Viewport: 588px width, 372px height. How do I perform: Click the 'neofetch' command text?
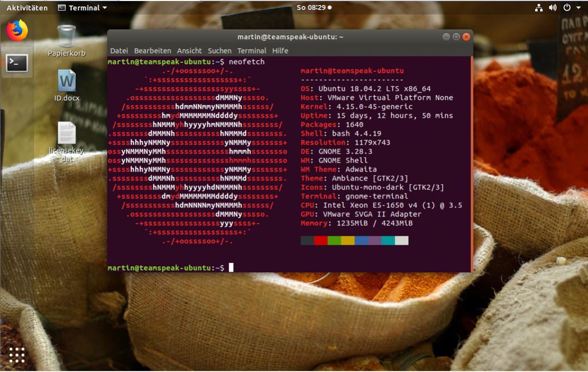[247, 62]
